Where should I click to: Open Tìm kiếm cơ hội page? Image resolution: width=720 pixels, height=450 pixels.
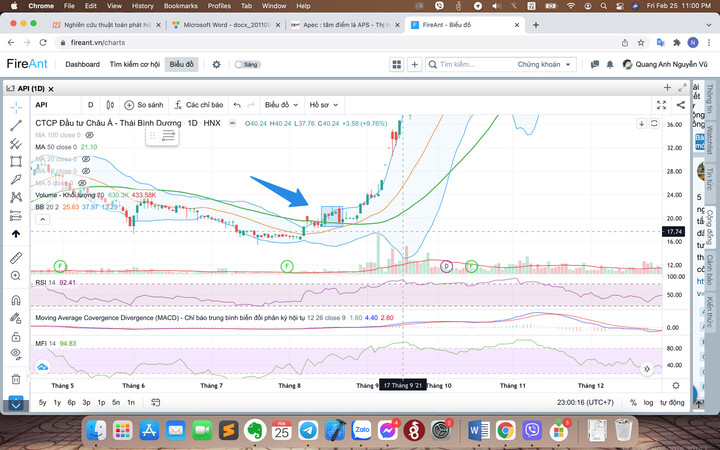135,64
